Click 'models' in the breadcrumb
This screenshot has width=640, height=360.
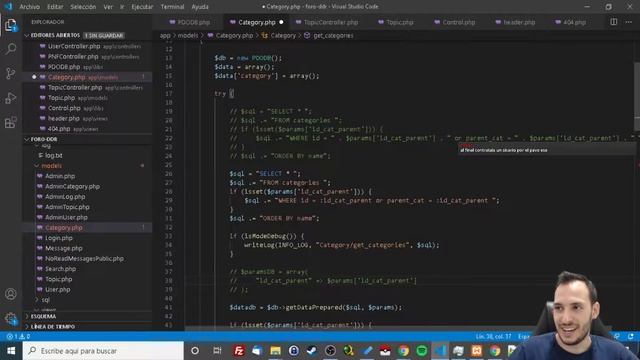[x=188, y=36]
